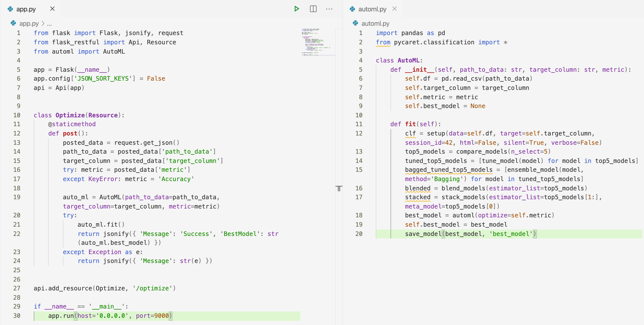Switch to the automl.py tab

tap(372, 9)
